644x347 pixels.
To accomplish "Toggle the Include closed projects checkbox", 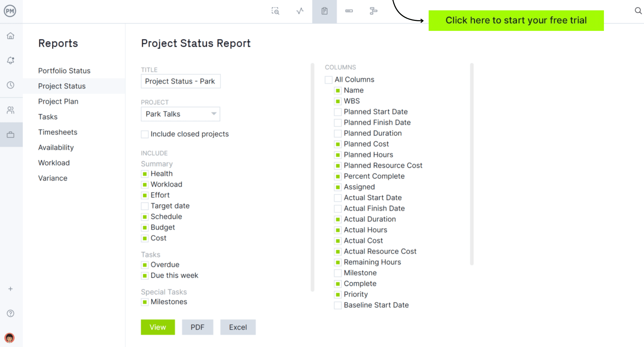I will click(144, 134).
